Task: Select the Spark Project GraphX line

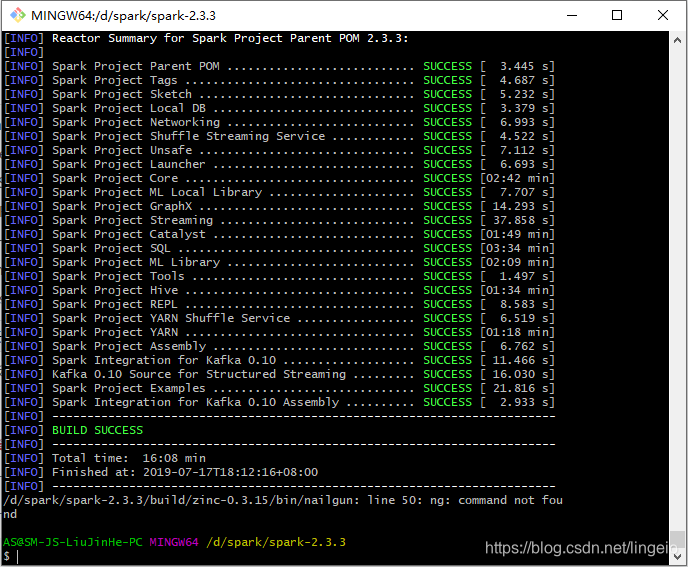Action: click(280, 207)
